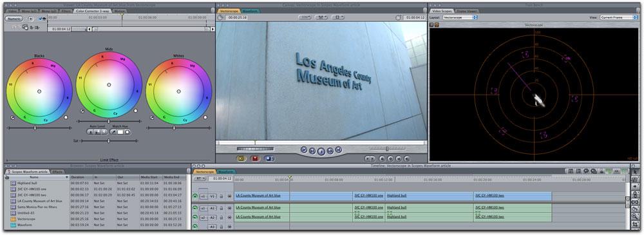Click the Numeric button
The height and width of the screenshot is (235, 644).
pos(14,19)
